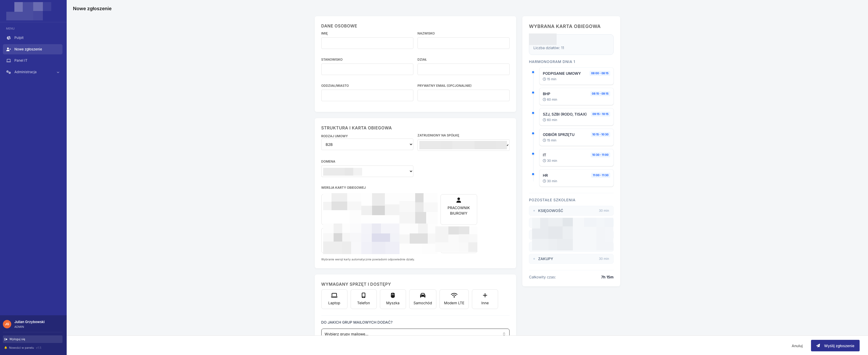Click the v1.5 version label
Image resolution: width=868 pixels, height=355 pixels.
pos(39,348)
